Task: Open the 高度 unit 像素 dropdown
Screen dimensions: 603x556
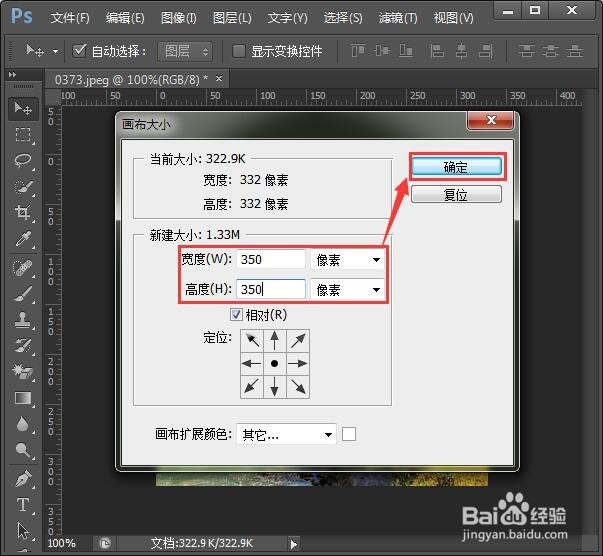Action: coord(347,289)
